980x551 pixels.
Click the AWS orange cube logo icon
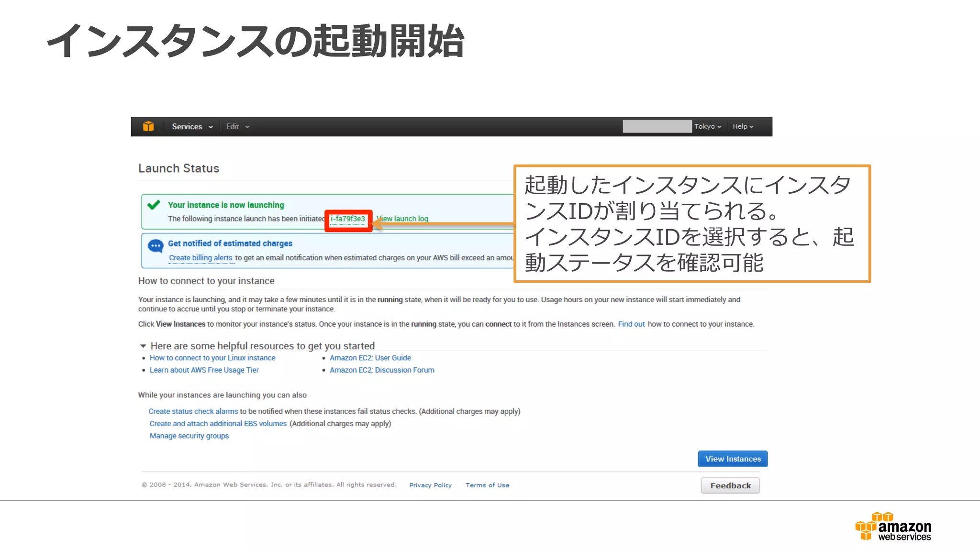pos(148,126)
